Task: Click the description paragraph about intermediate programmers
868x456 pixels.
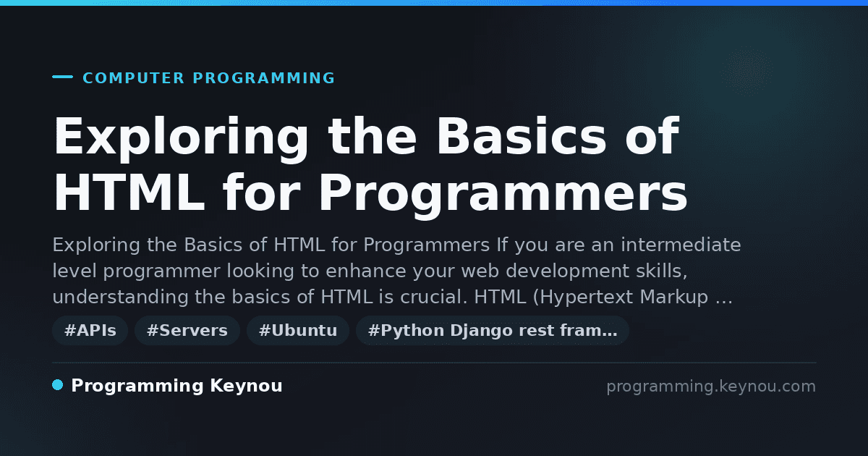Action: click(396, 271)
